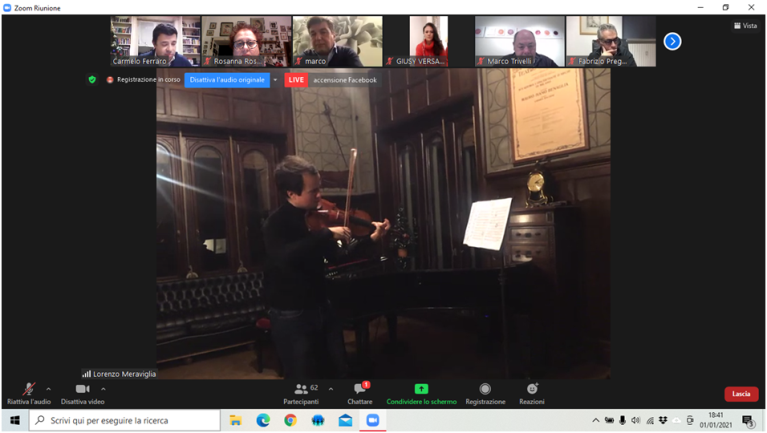
Task: Expand original audio dropdown arrow
Action: click(275, 80)
